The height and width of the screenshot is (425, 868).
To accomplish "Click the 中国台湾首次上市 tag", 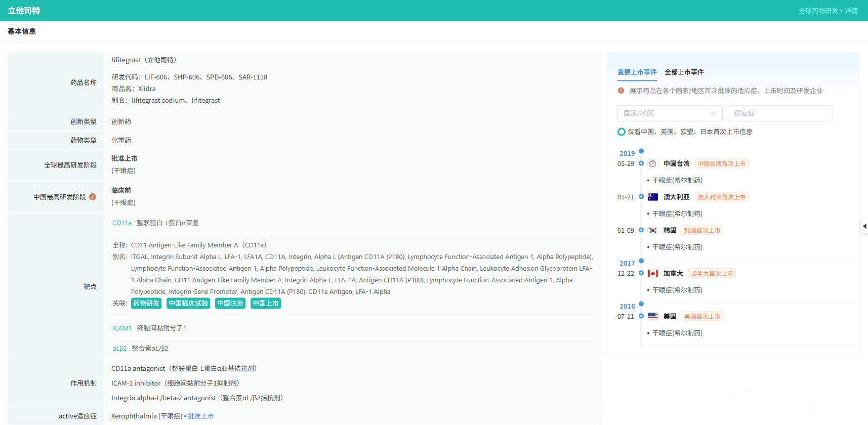I will click(722, 163).
